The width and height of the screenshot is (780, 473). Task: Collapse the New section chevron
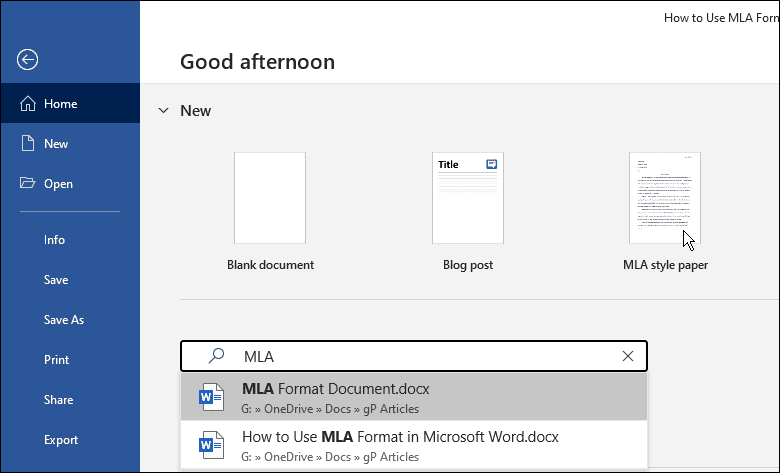point(163,110)
